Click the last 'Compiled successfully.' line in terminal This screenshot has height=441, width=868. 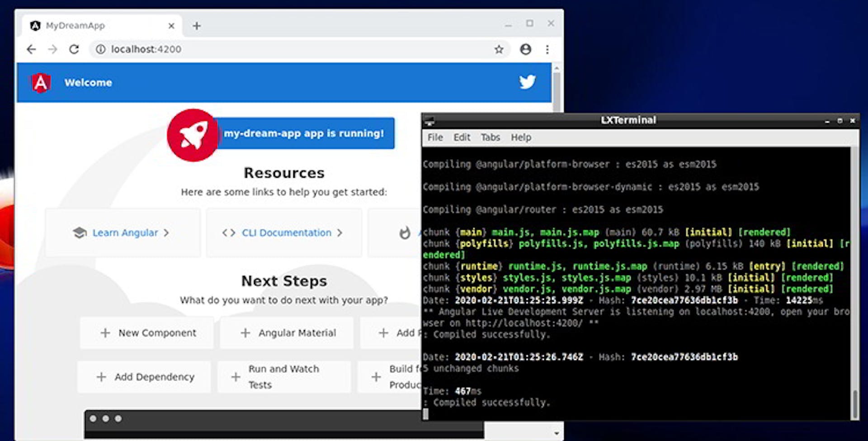point(487,402)
